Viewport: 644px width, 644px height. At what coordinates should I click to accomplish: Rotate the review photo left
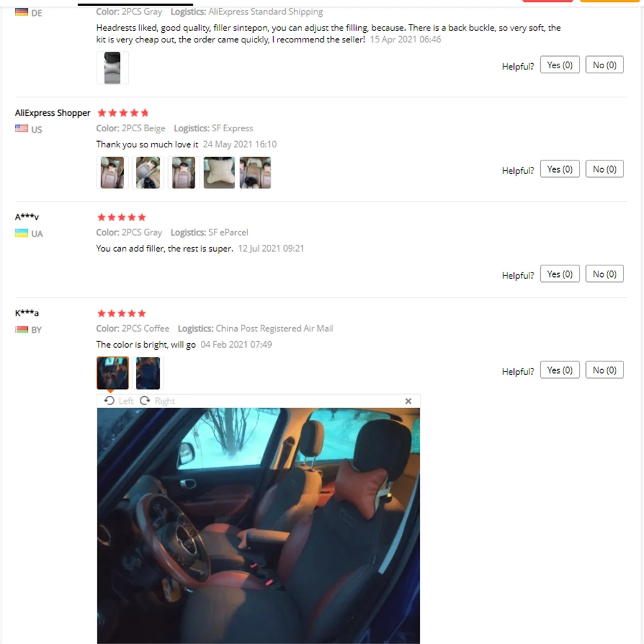[118, 401]
